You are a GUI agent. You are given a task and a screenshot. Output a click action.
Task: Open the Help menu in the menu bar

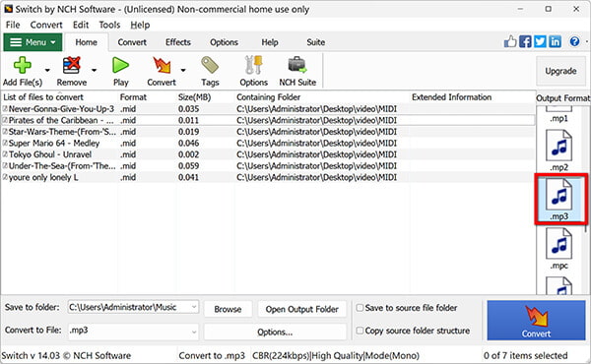pyautogui.click(x=140, y=25)
